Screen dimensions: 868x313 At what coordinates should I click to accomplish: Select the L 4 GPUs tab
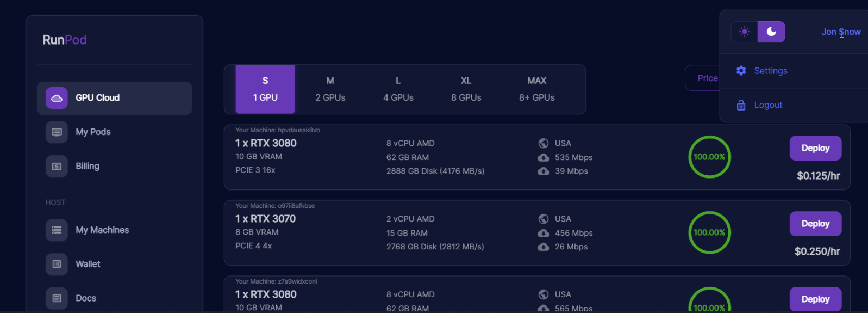[x=398, y=89]
